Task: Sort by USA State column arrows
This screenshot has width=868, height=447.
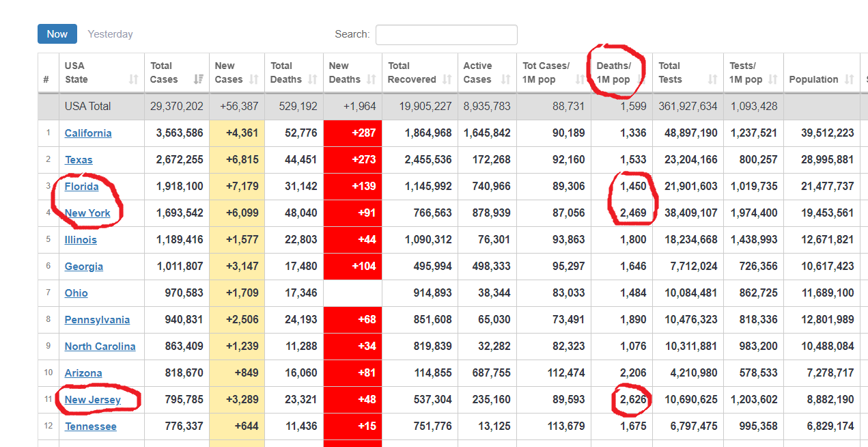Action: [x=134, y=79]
